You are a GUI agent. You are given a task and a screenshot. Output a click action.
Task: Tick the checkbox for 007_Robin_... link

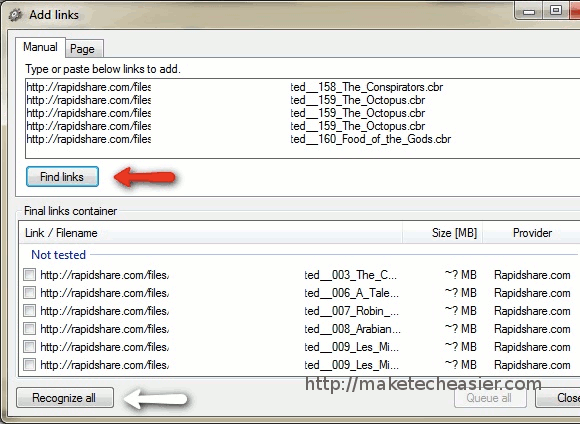pos(30,311)
